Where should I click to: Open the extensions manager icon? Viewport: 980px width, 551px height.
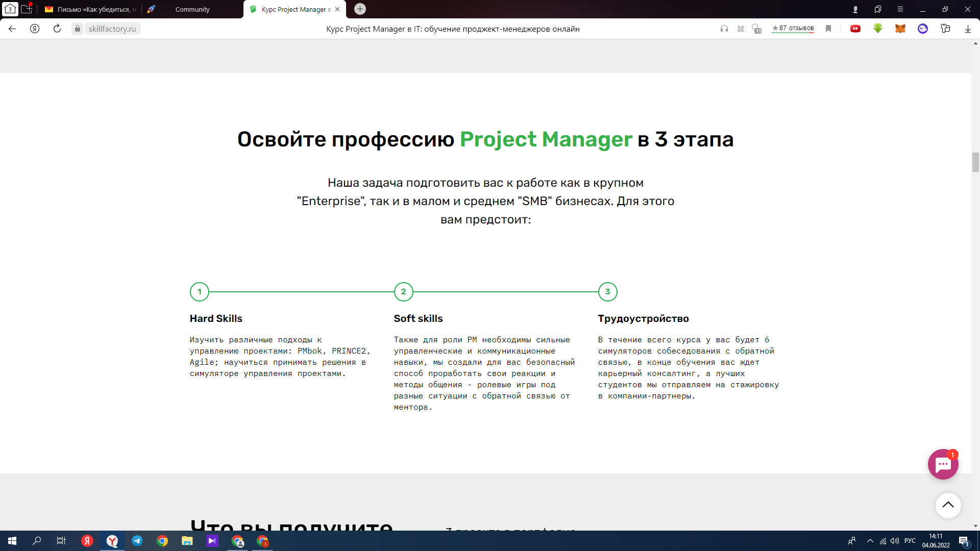pos(945,29)
